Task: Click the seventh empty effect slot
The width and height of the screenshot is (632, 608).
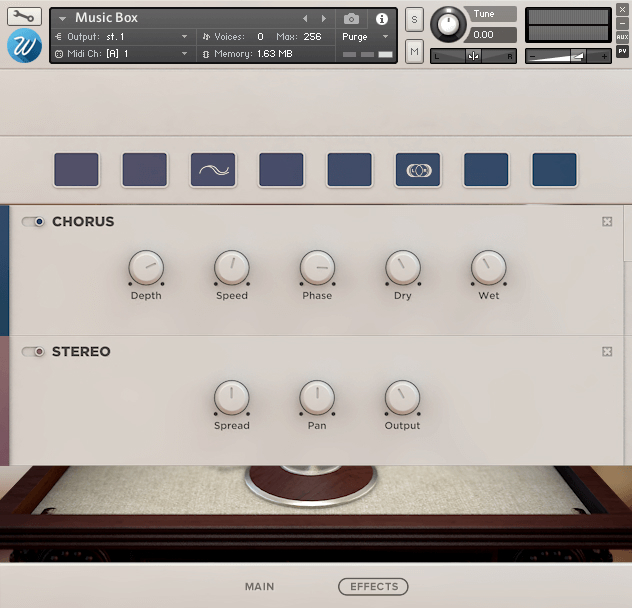Action: [486, 169]
